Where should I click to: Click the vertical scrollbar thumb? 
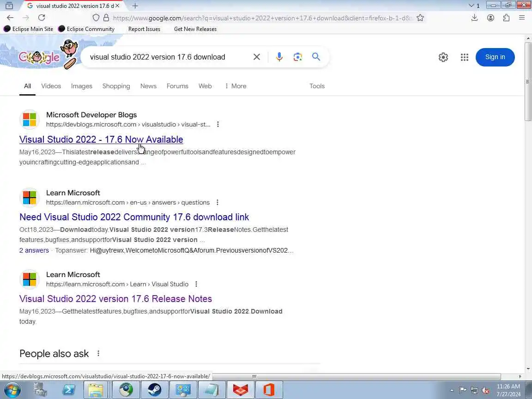(x=528, y=81)
